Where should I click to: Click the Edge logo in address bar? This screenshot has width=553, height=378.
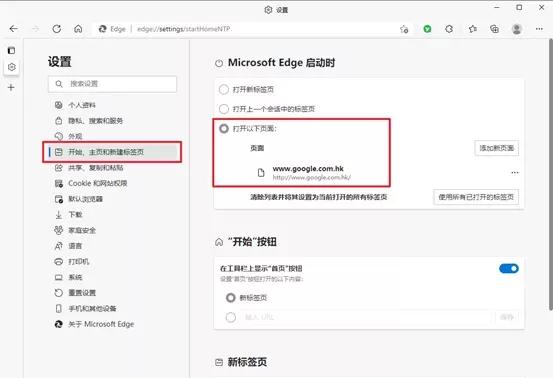pyautogui.click(x=103, y=29)
